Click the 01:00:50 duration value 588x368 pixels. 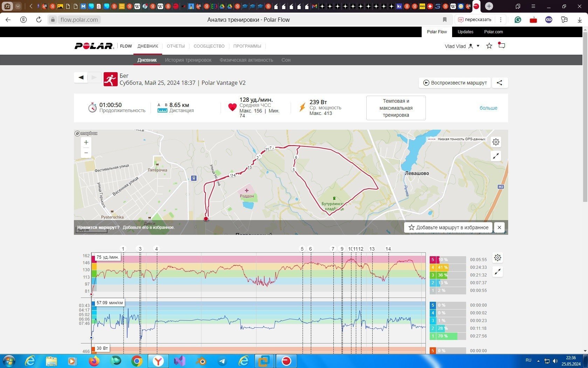click(111, 105)
